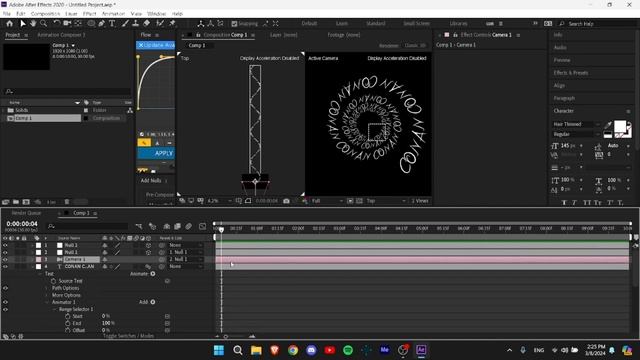The image size is (640, 360).
Task: Open the resolution dropdown showing Full
Action: coord(327,201)
